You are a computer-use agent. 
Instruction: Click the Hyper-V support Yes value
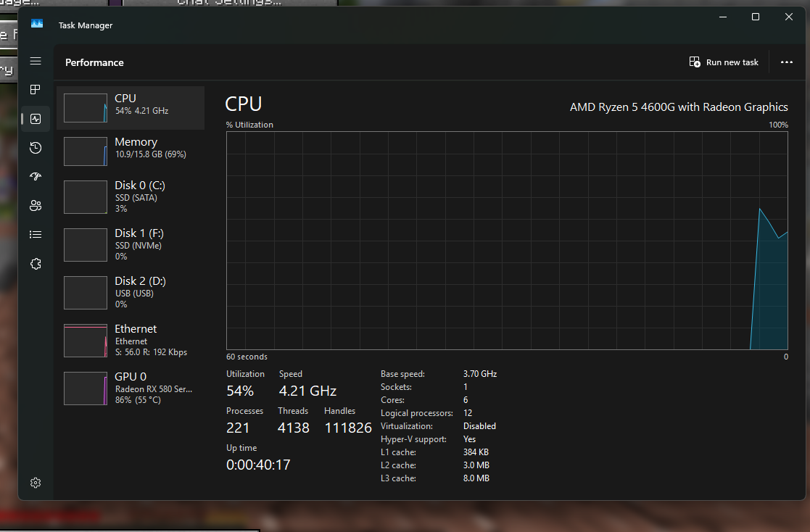pyautogui.click(x=470, y=439)
